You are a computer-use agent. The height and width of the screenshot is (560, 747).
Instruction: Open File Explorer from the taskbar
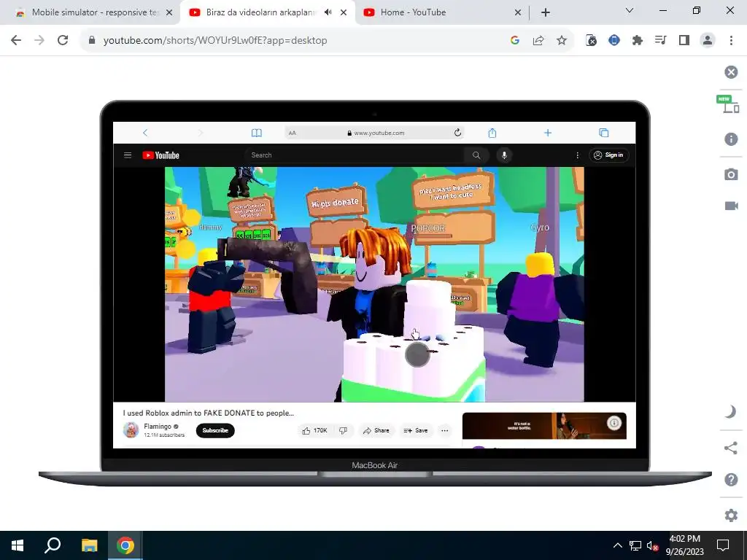[x=89, y=545]
